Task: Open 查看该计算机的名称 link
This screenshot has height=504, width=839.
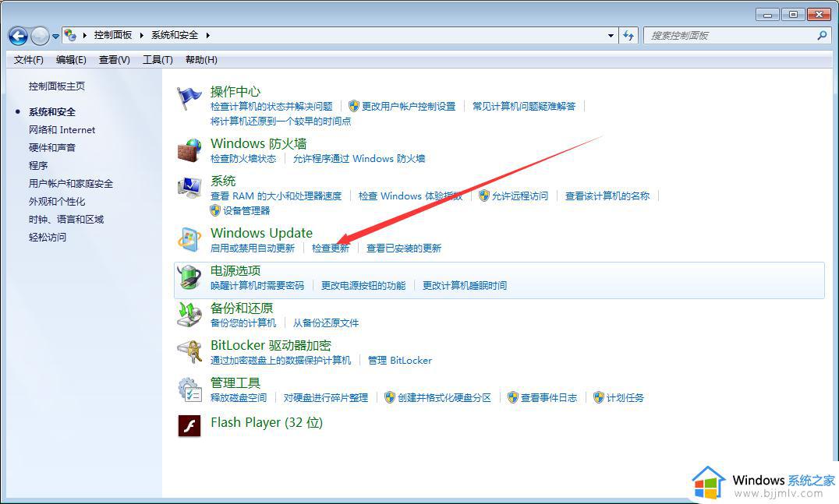Action: 607,196
